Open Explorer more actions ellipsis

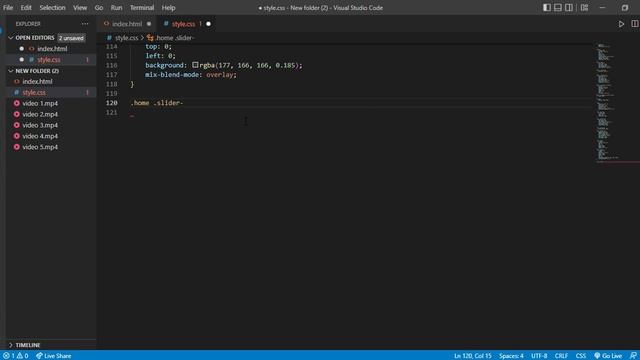(x=85, y=24)
